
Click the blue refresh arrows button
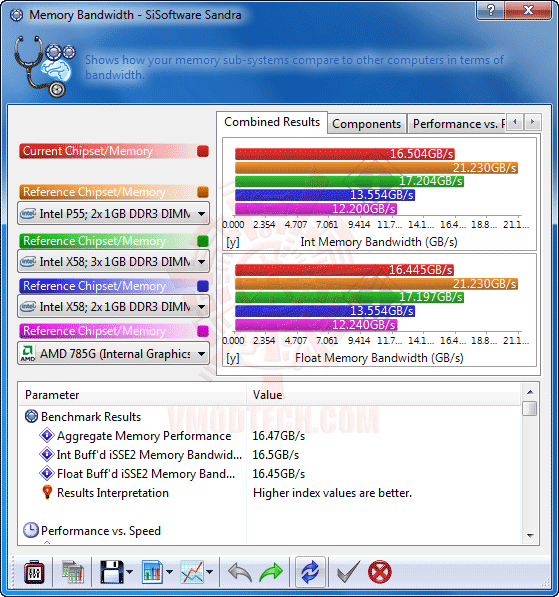coord(310,572)
